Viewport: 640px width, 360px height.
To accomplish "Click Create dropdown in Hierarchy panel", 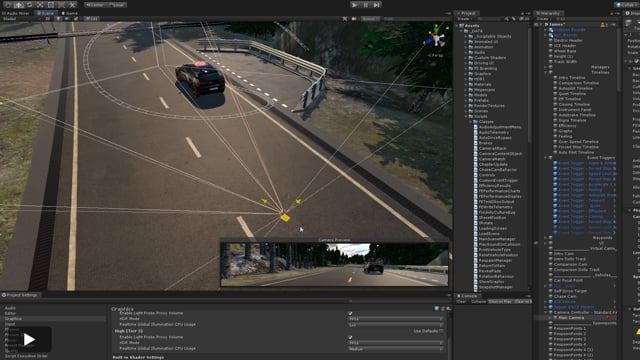I will (543, 19).
